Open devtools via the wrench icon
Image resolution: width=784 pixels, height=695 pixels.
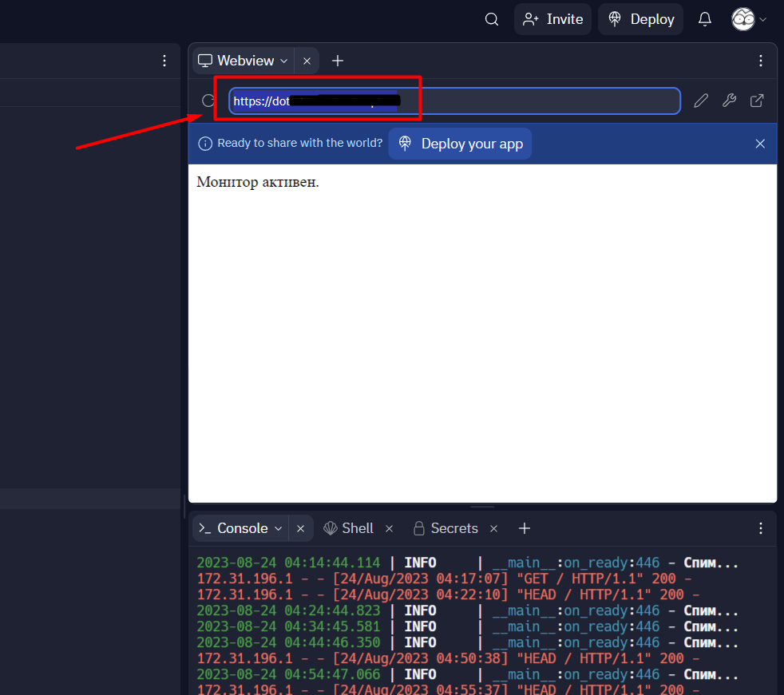click(x=729, y=100)
